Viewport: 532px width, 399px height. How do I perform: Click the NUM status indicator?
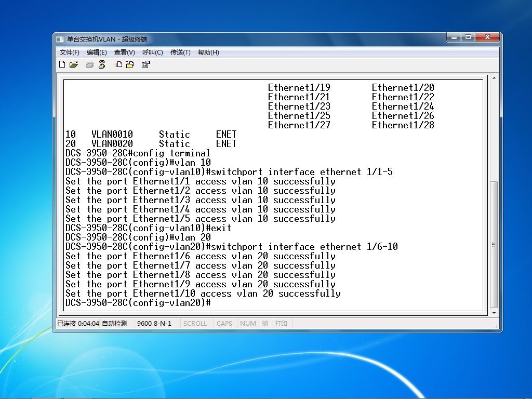tap(248, 323)
